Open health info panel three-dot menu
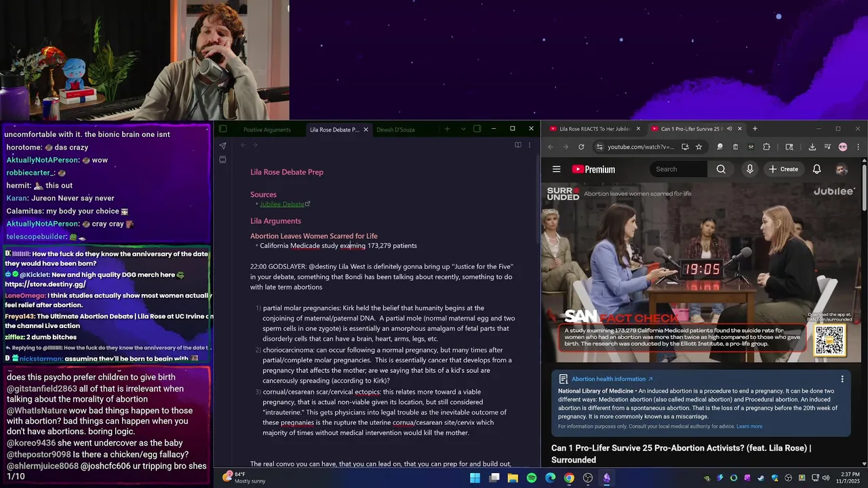 tap(842, 379)
